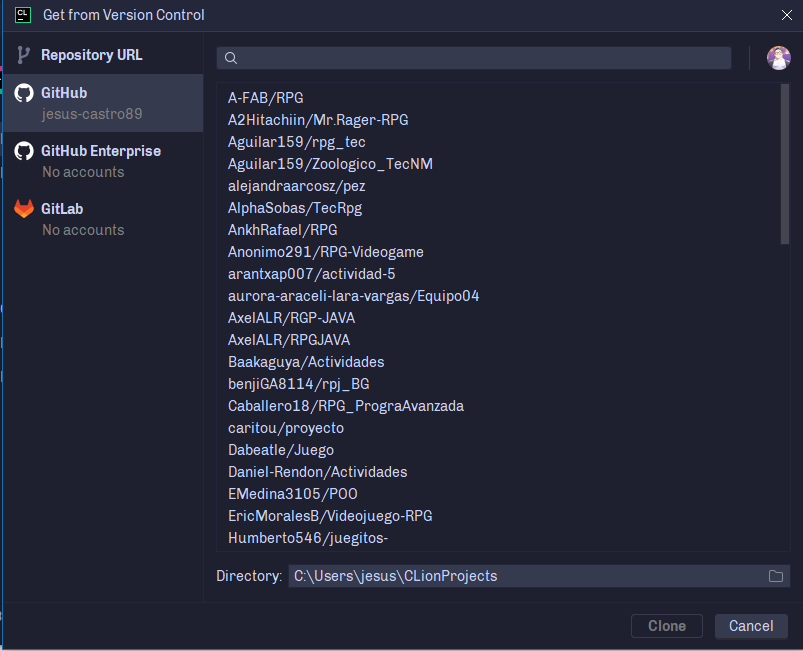
Task: Click the magnifier icon in search field
Action: click(231, 58)
